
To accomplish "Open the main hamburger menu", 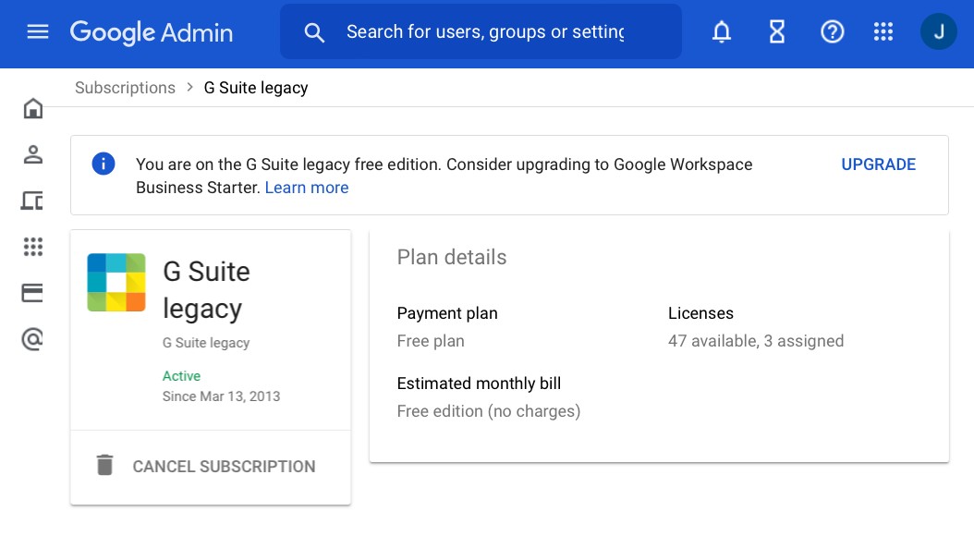I will [38, 31].
